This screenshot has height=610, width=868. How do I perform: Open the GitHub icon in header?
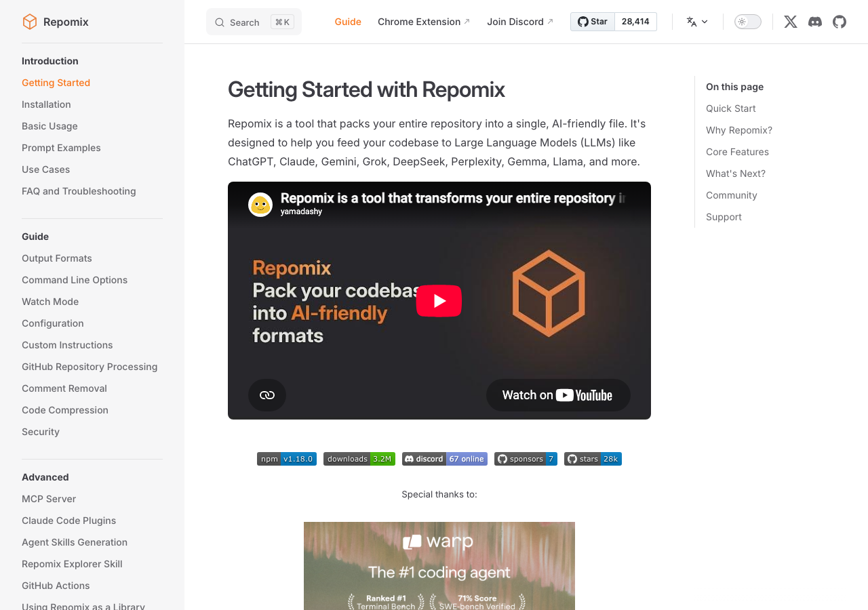pyautogui.click(x=840, y=22)
